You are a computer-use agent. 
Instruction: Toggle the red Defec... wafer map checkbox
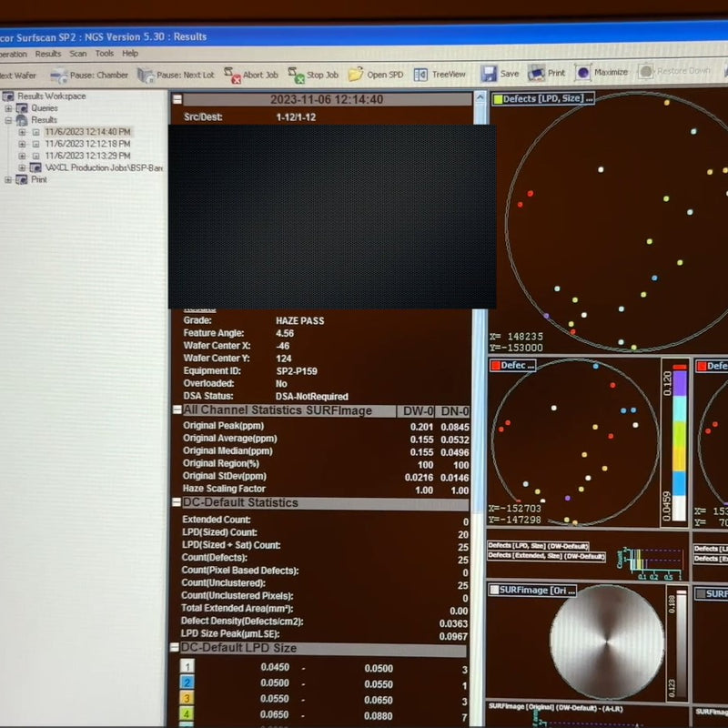(496, 365)
